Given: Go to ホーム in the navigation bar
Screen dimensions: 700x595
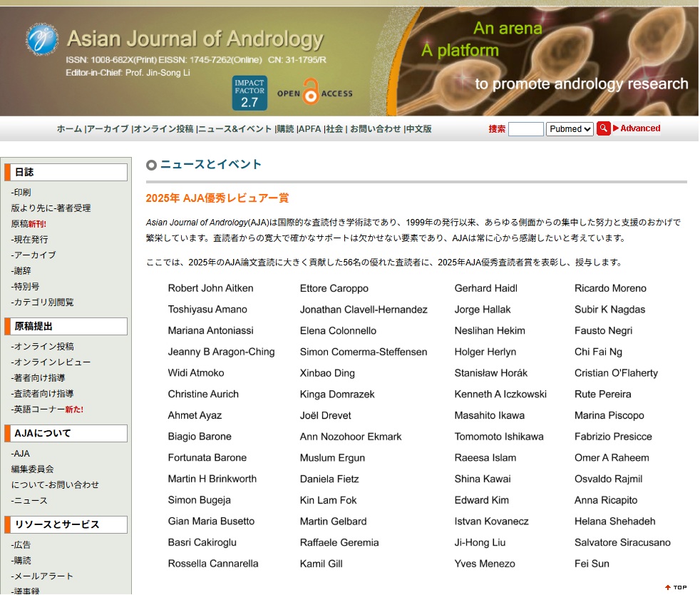Looking at the screenshot, I should point(69,129).
